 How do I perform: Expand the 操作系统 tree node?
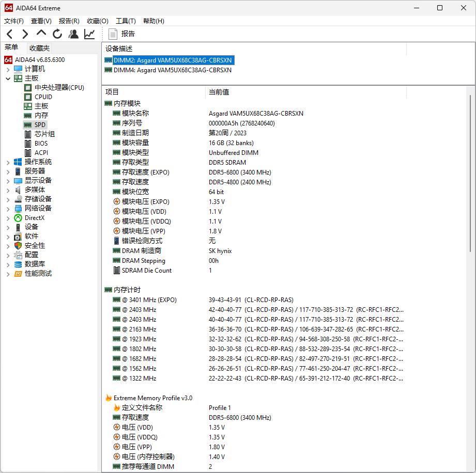point(8,162)
